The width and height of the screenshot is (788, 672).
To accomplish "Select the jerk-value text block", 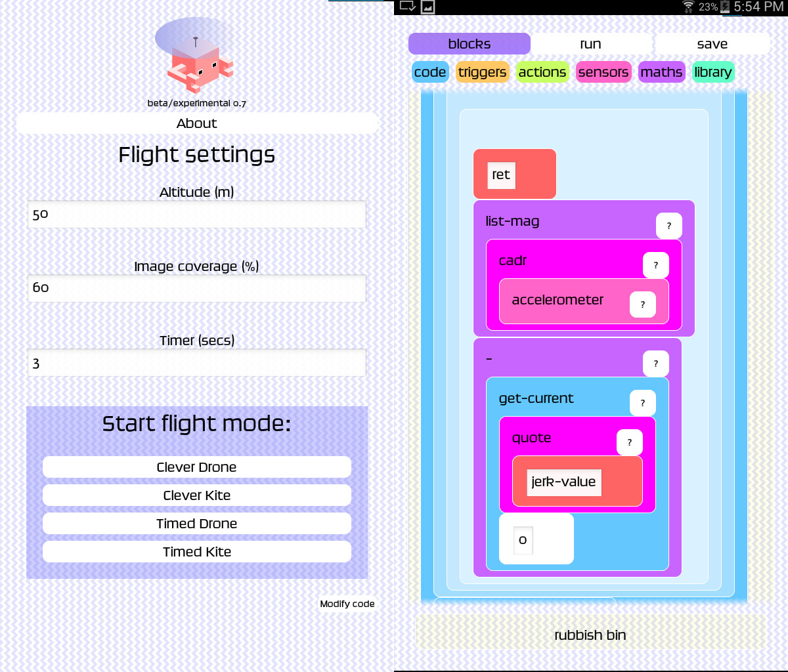I will click(x=563, y=482).
